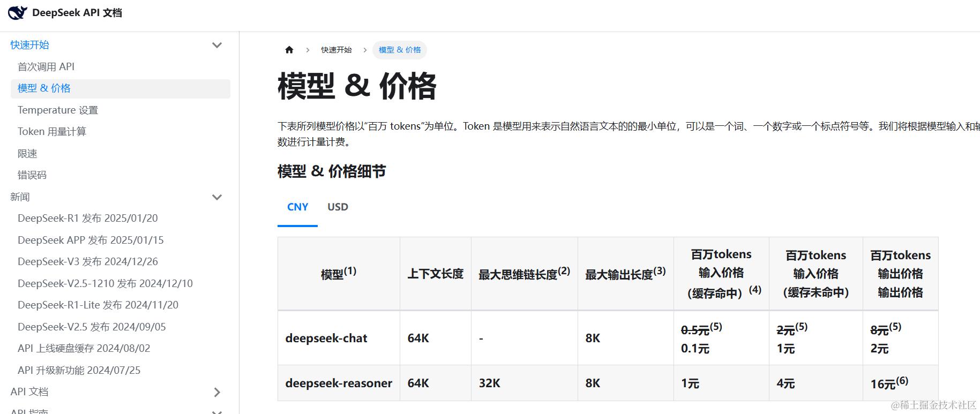Click the 模型 & 价格 breadcrumb chip
Image resolution: width=980 pixels, height=414 pixels.
(400, 50)
